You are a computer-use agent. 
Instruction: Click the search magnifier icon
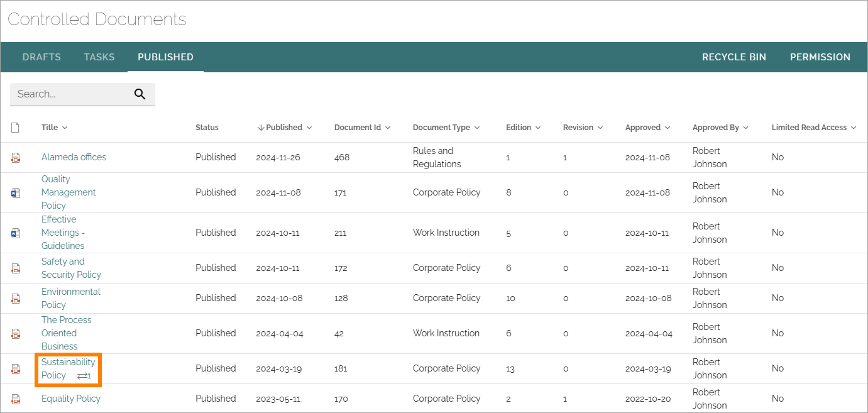click(x=140, y=94)
